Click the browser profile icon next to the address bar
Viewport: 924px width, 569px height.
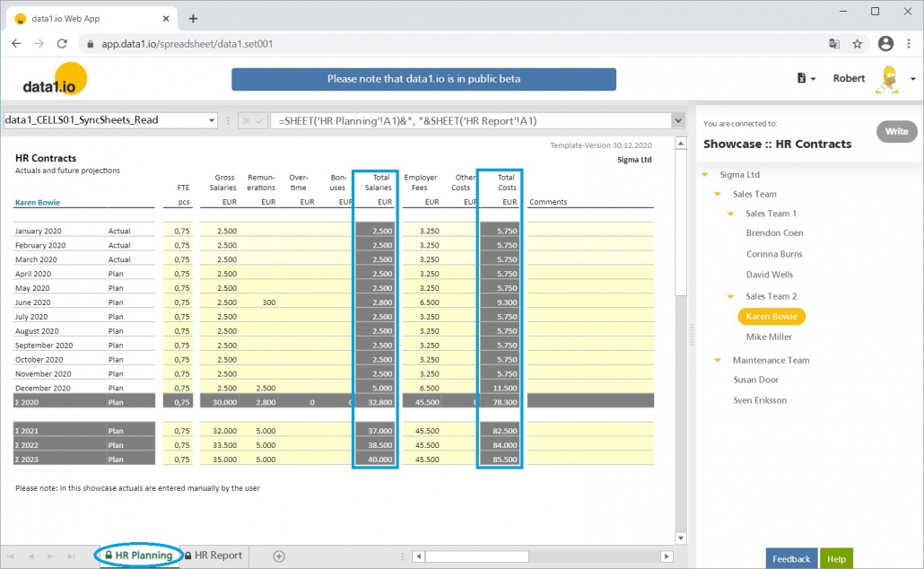pyautogui.click(x=885, y=42)
